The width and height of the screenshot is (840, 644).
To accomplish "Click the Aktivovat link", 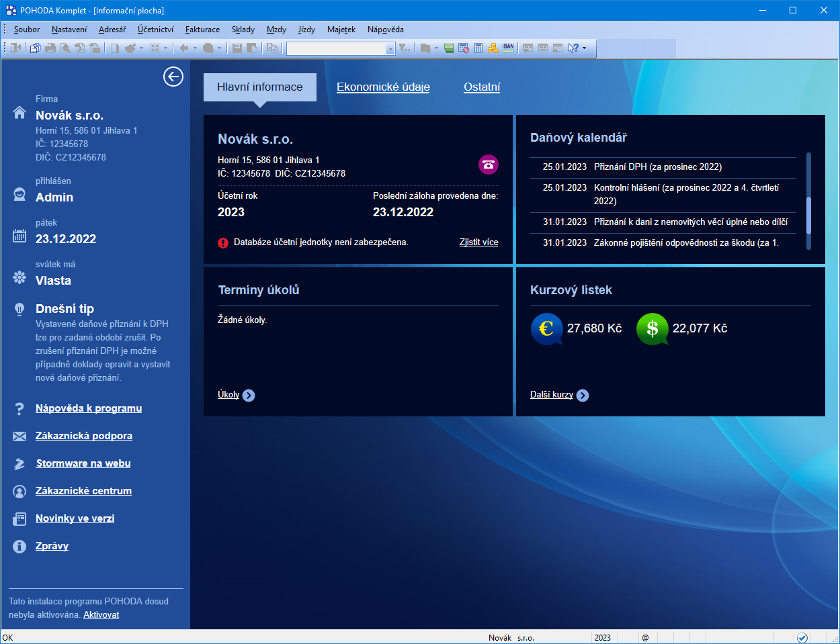I will click(x=101, y=615).
